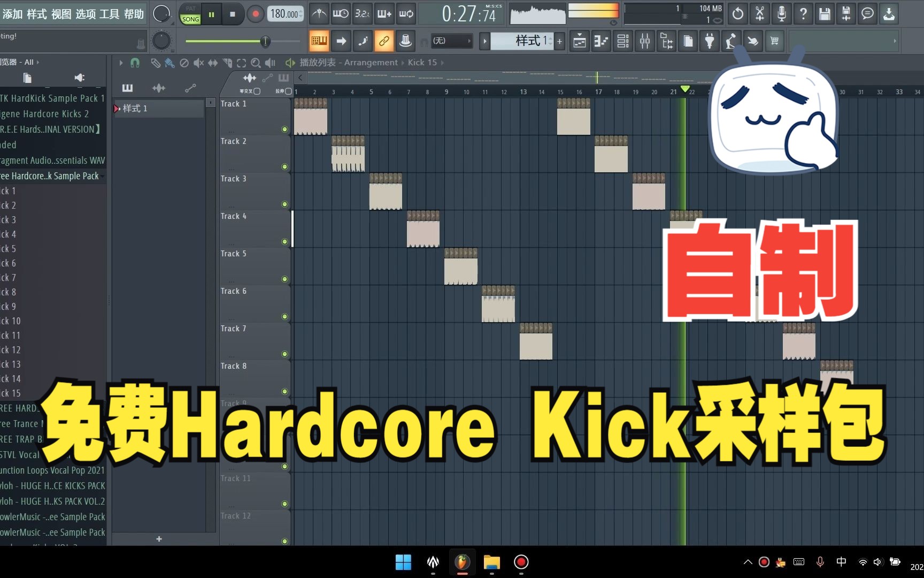This screenshot has width=924, height=578.
Task: Pause playback with the pause button
Action: tap(211, 14)
